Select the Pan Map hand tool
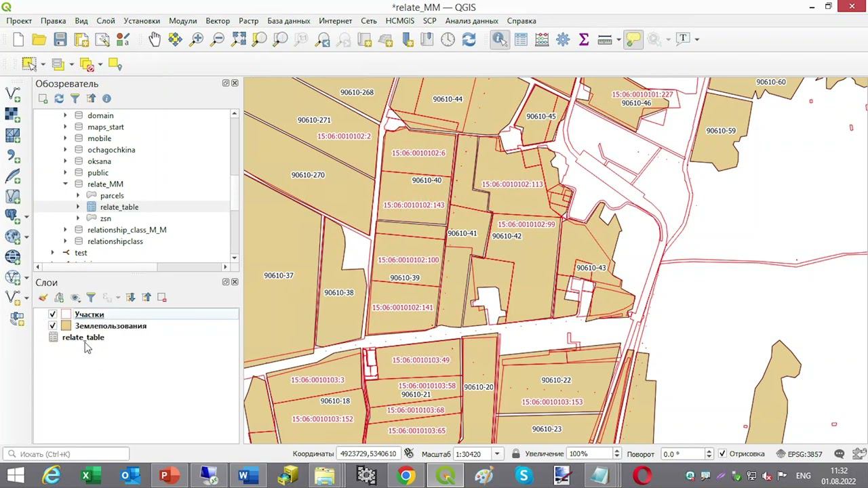Image resolution: width=868 pixels, height=488 pixels. point(155,39)
